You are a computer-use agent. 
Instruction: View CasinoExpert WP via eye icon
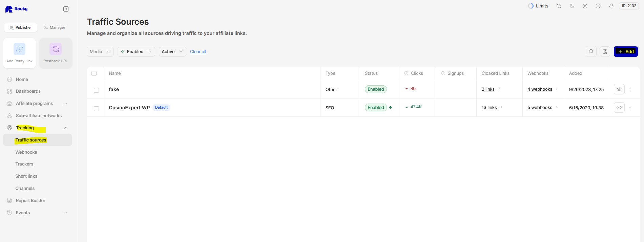click(x=619, y=108)
